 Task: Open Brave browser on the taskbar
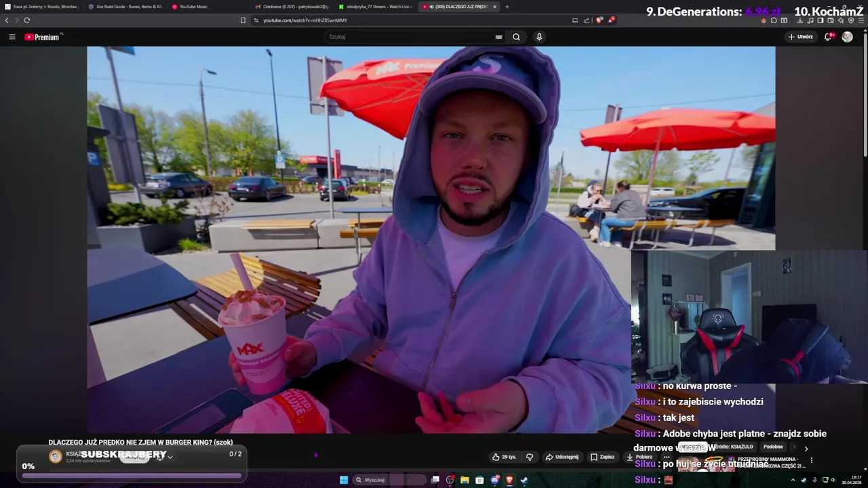(x=509, y=480)
